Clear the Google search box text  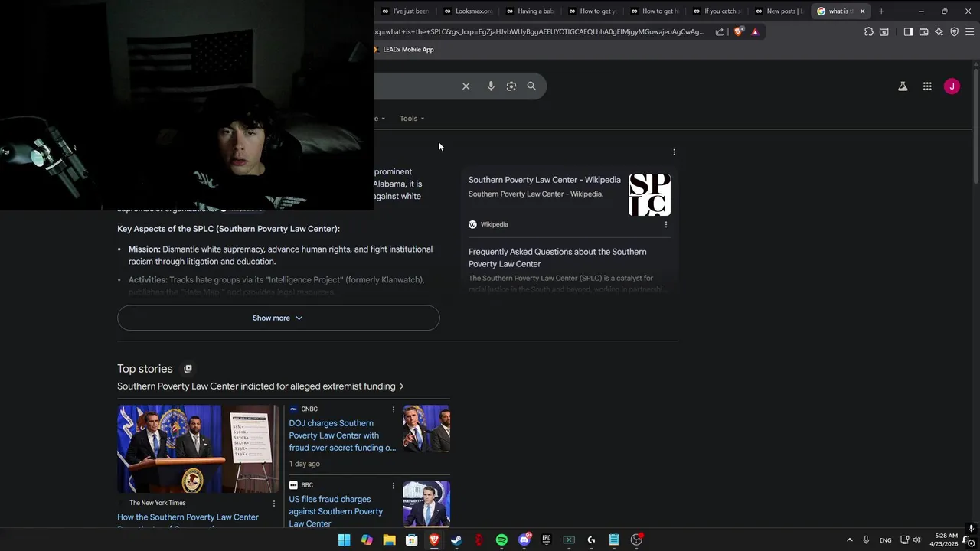465,86
